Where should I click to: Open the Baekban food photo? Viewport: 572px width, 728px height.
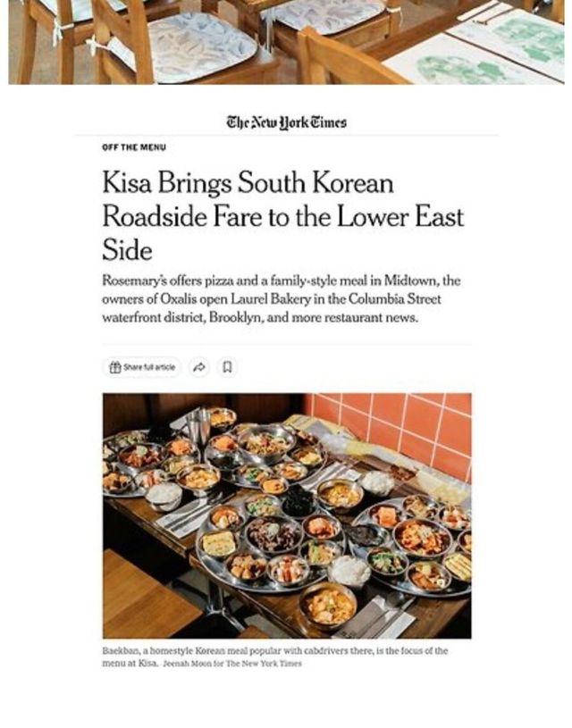tap(287, 515)
